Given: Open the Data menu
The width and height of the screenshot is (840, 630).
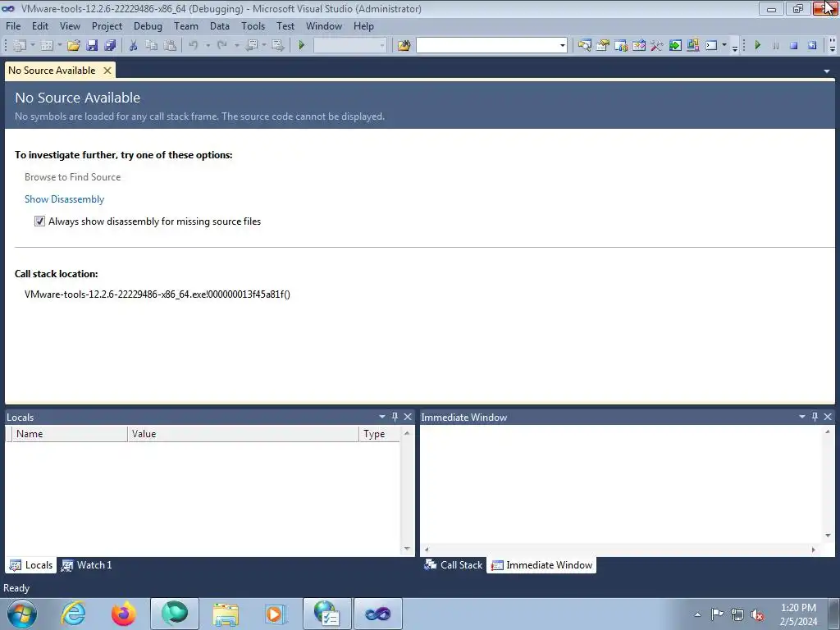Looking at the screenshot, I should click(x=219, y=25).
